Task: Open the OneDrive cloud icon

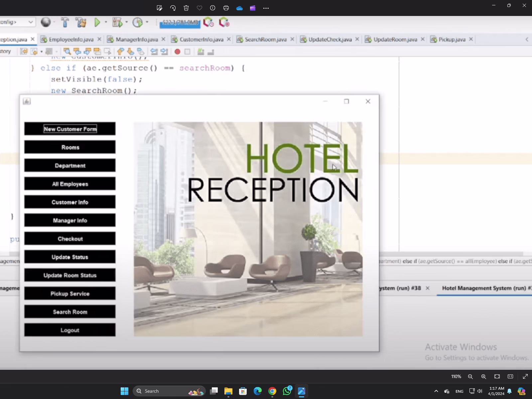Action: click(239, 8)
